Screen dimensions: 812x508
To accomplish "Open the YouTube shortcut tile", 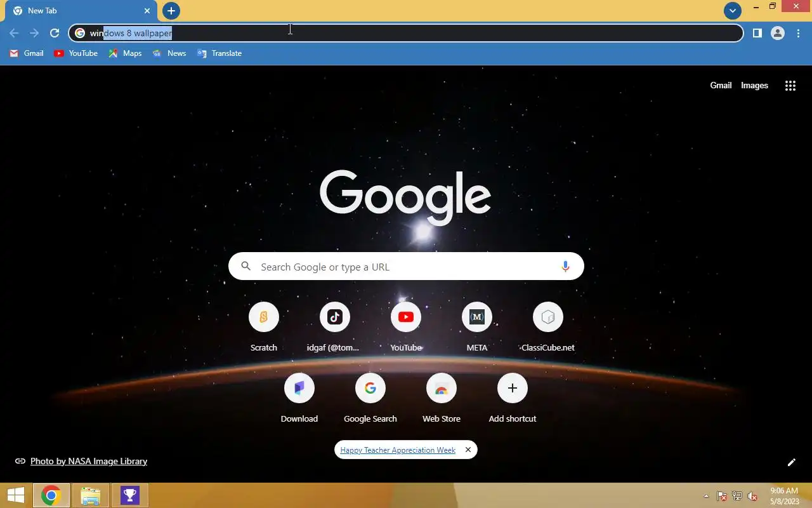I will [406, 327].
